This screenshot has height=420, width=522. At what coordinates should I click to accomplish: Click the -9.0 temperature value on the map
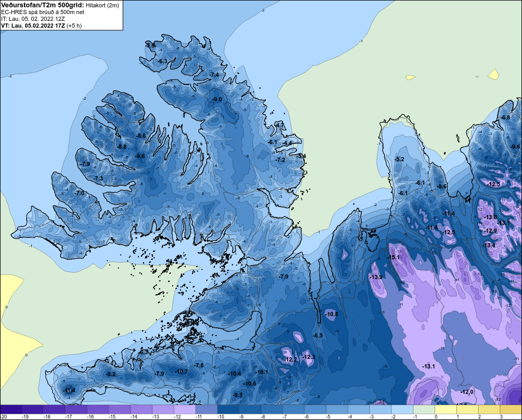217,99
